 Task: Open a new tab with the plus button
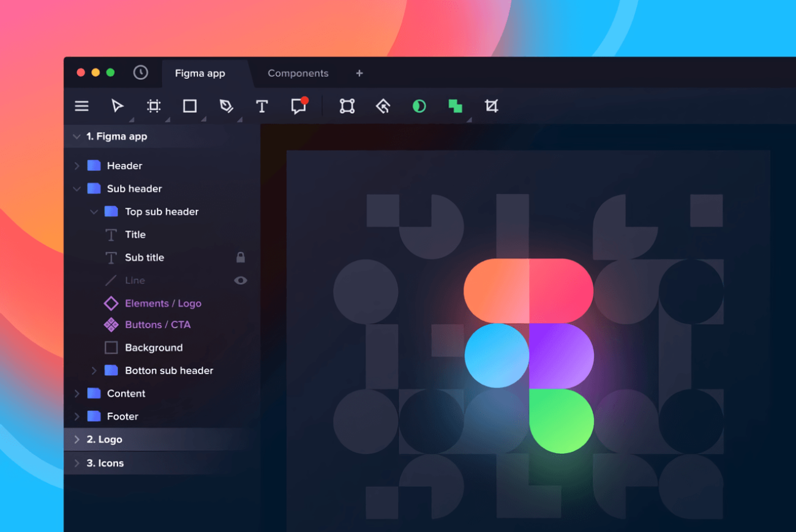click(359, 73)
